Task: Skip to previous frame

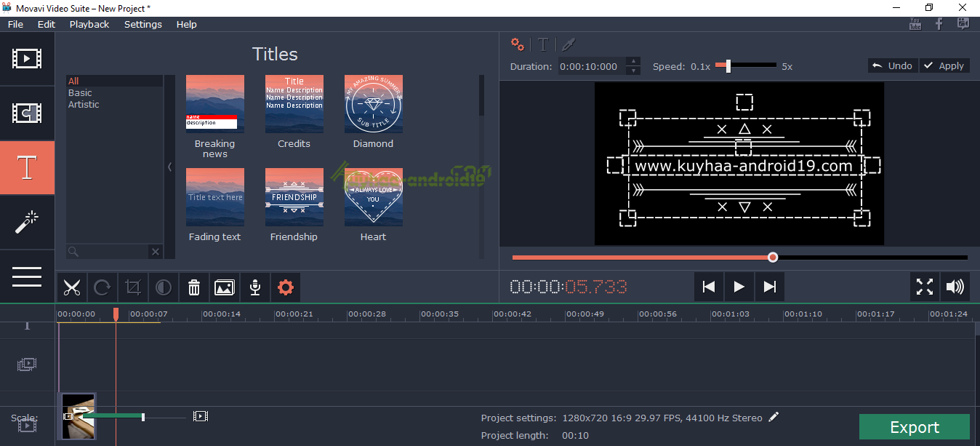Action: [708, 287]
